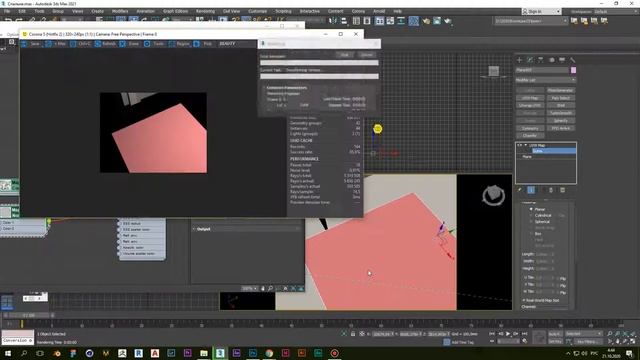Open the Selected key filter dropdown
This screenshot has width=640, height=360.
(583, 334)
